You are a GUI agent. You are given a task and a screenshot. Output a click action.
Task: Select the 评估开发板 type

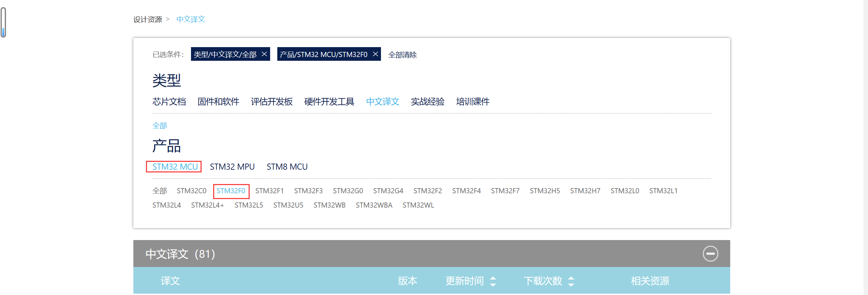(x=271, y=101)
